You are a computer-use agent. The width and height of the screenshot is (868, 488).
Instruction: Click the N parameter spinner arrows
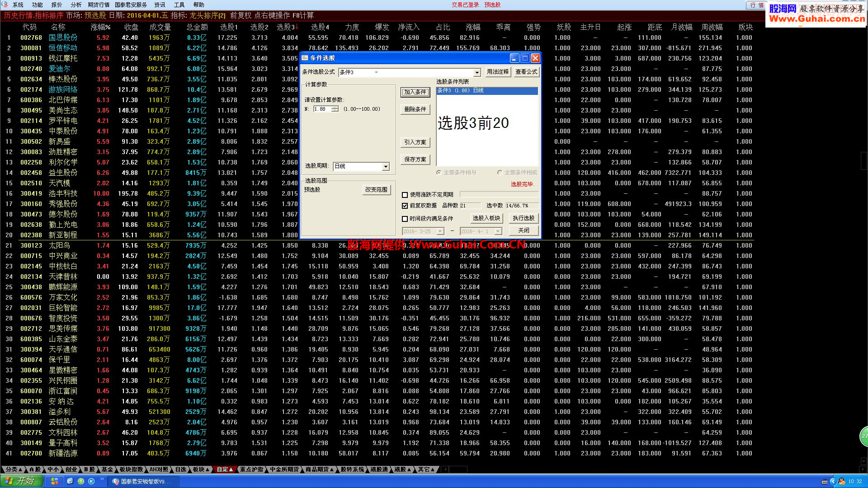pos(335,109)
